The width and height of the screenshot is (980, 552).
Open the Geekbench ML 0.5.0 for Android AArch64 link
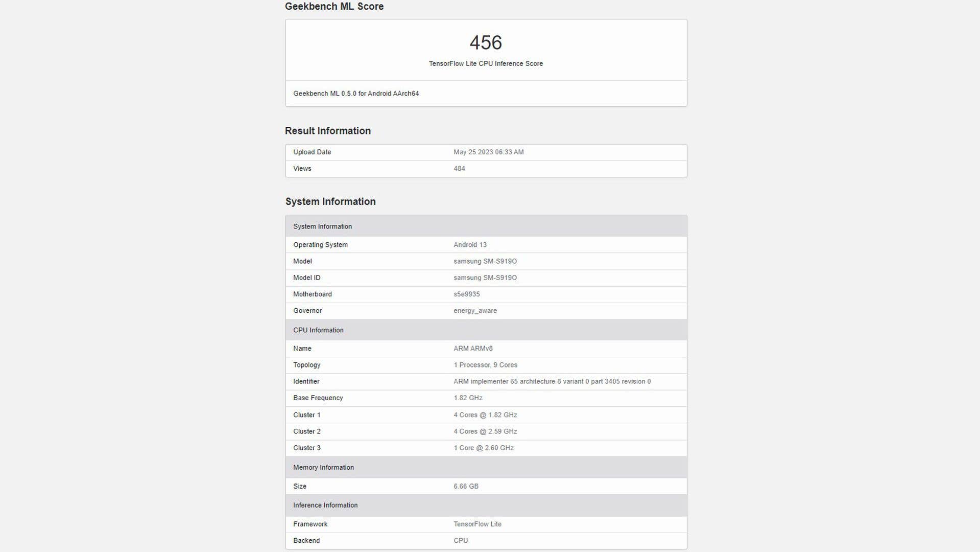(x=356, y=94)
